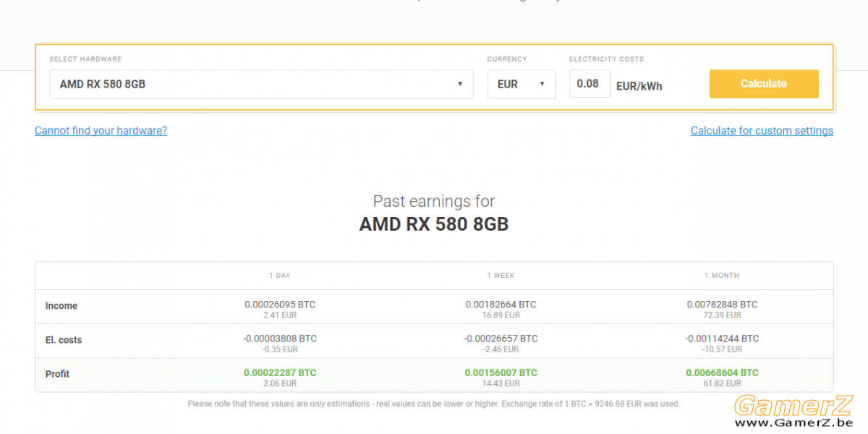Viewport: 868px width, 434px height.
Task: Click the 2.41 EUR daily income
Action: pos(280,315)
